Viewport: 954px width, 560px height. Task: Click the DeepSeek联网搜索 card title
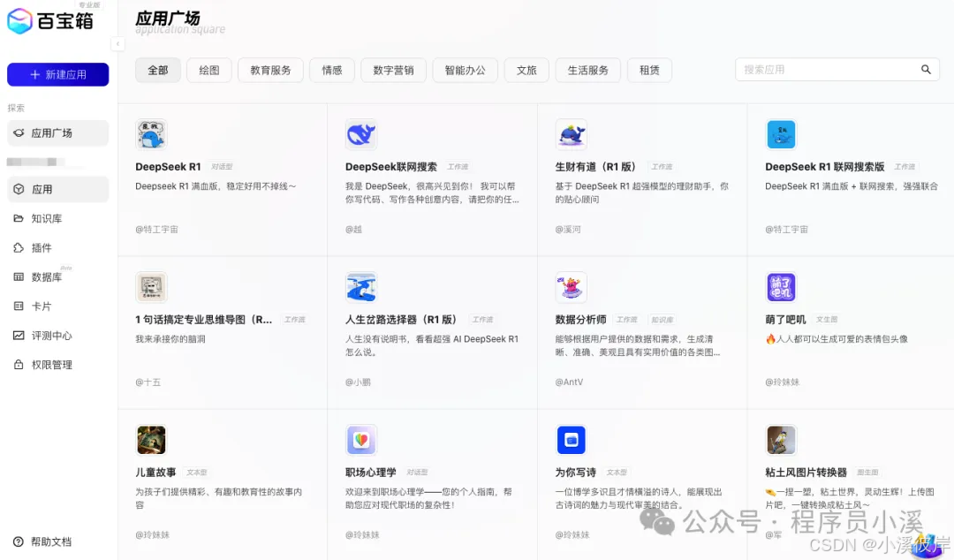click(x=391, y=167)
